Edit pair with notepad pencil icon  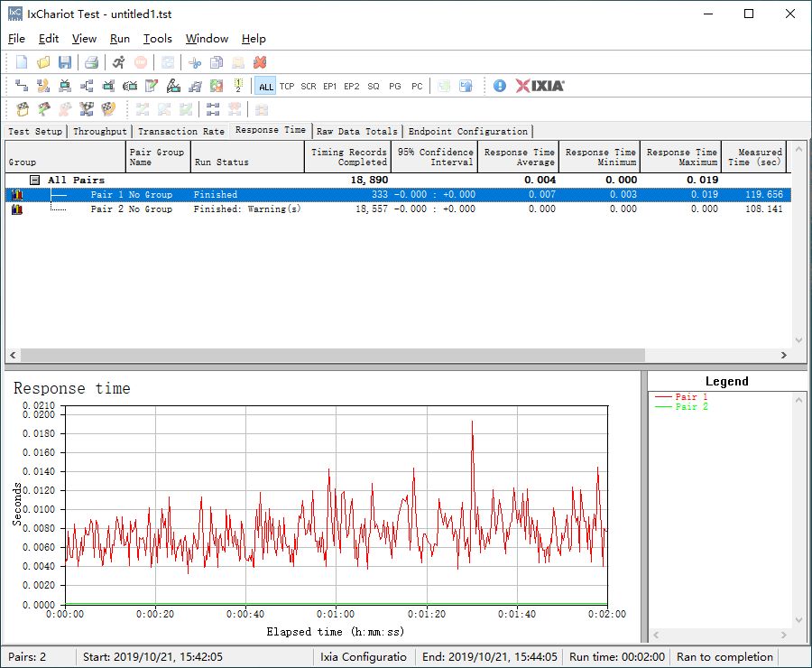152,86
